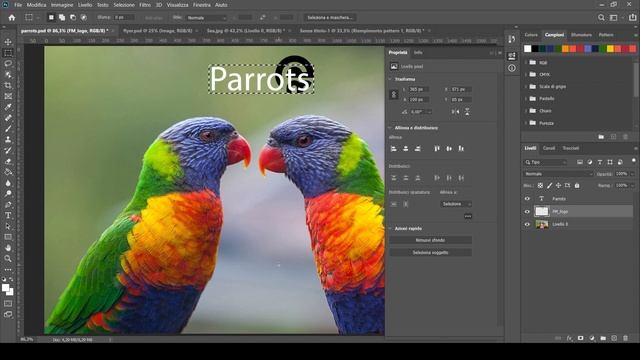This screenshot has width=640, height=360.
Task: Lock layer position with move-lock icon
Action: (x=558, y=186)
